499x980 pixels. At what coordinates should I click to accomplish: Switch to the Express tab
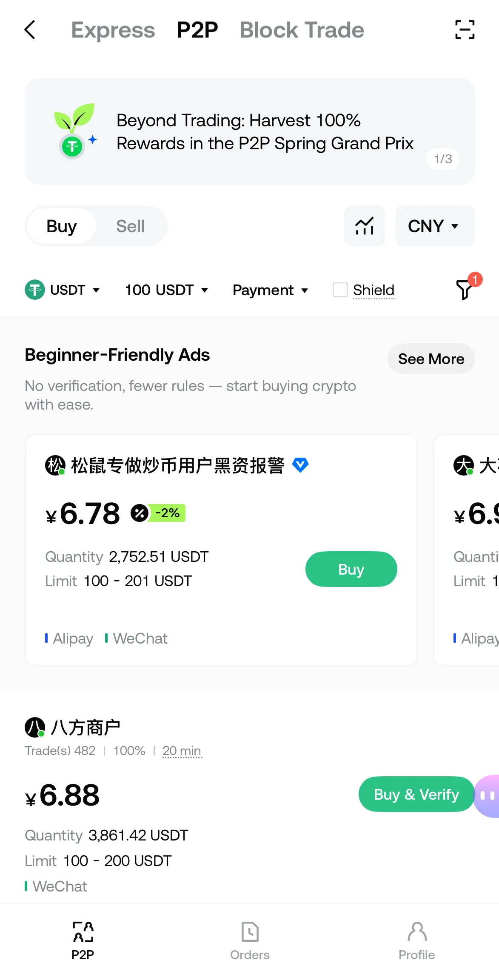pyautogui.click(x=113, y=30)
